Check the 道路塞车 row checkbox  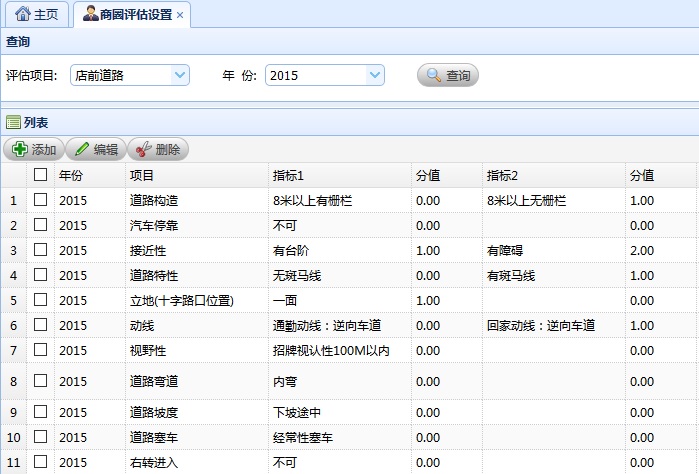pyautogui.click(x=41, y=436)
